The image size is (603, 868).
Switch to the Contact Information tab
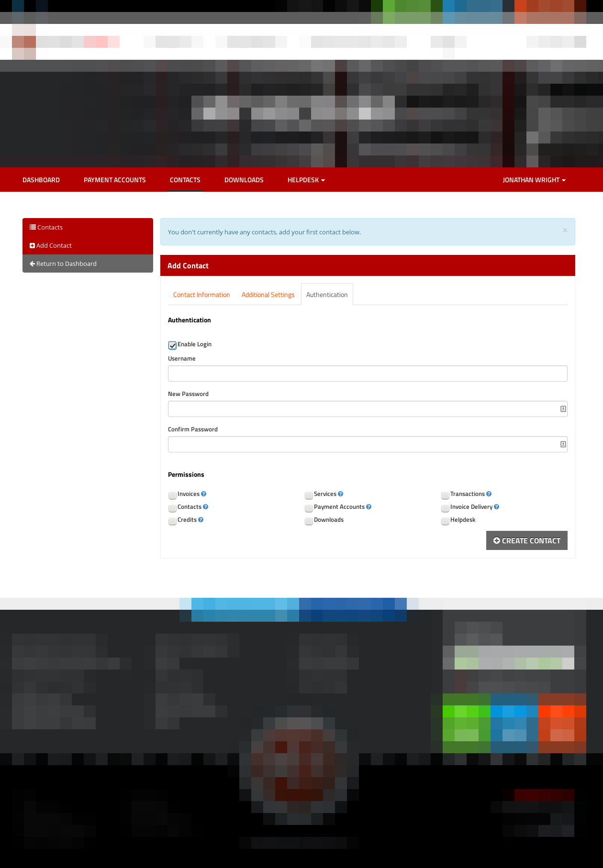201,295
